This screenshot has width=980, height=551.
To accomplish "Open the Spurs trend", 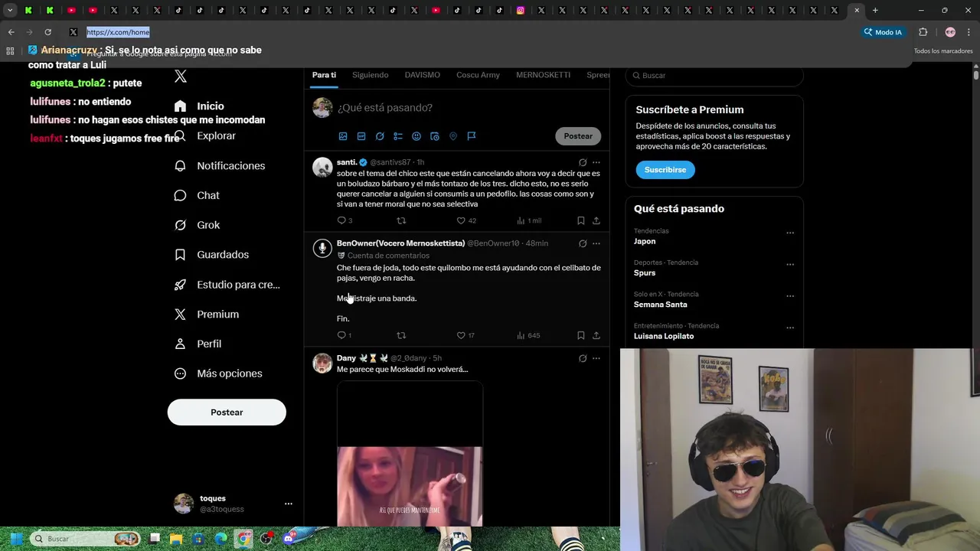I will tap(645, 273).
